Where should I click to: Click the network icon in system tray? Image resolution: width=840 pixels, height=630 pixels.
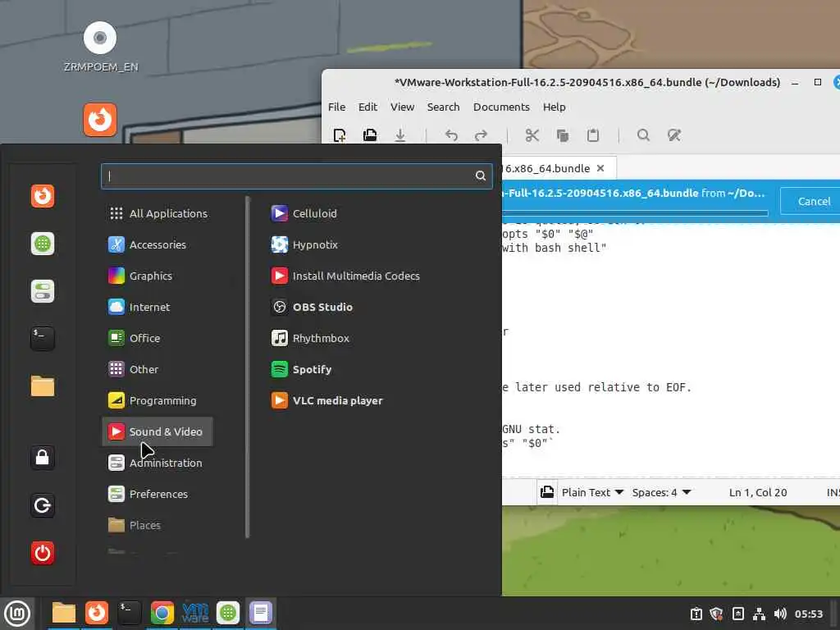coord(759,614)
